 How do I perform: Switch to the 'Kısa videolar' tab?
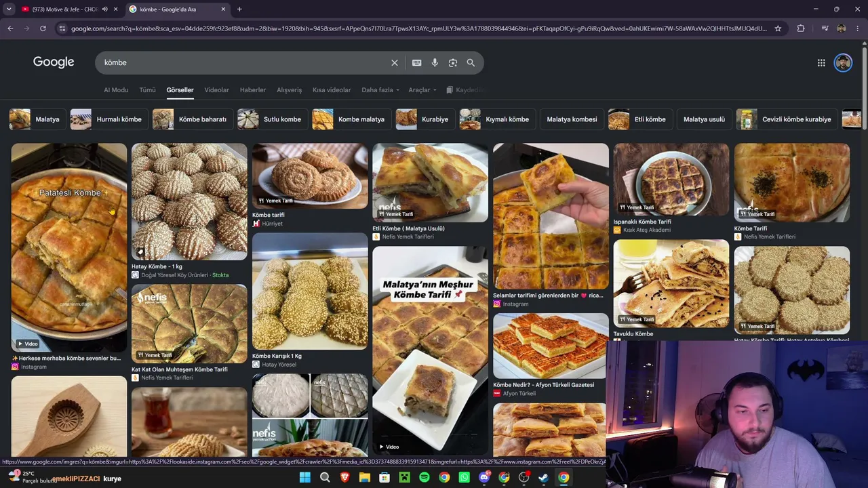tap(332, 90)
